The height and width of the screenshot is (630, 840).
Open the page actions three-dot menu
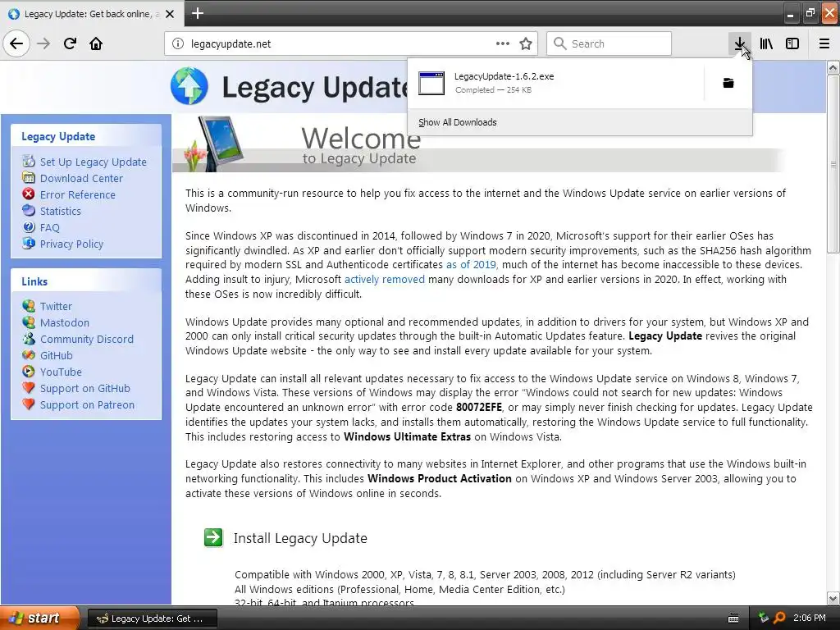503,43
